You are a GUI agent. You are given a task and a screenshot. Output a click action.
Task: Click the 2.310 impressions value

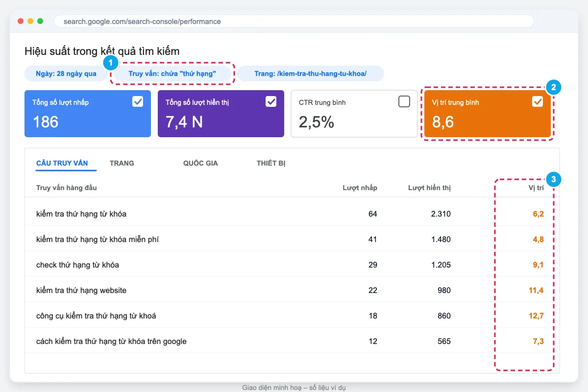(441, 214)
